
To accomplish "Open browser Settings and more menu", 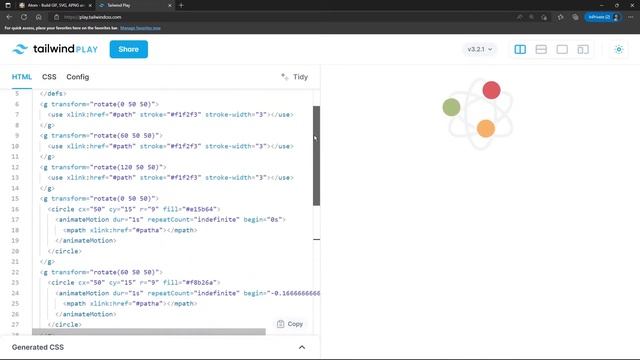I will click(x=631, y=17).
